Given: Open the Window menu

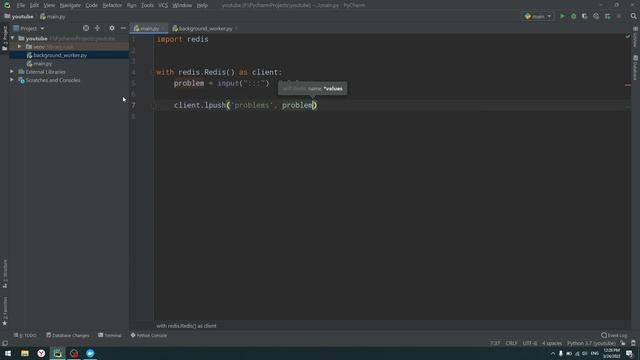Looking at the screenshot, I should (x=182, y=5).
